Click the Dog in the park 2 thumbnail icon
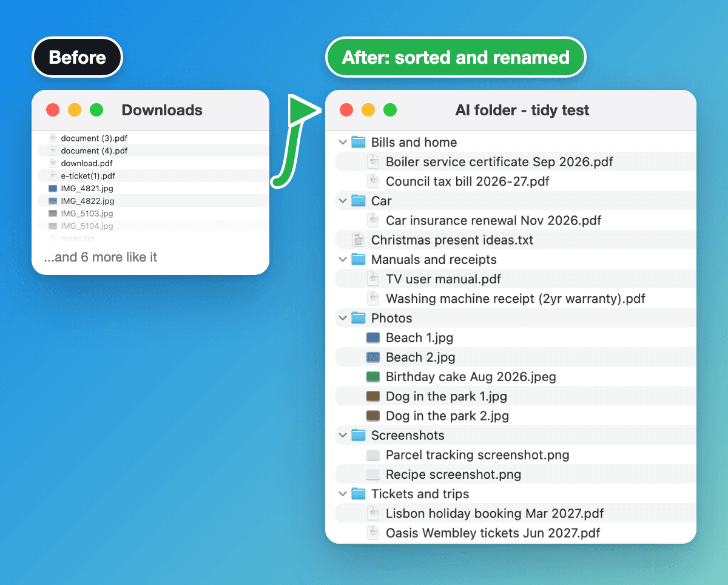This screenshot has width=728, height=585. 373,416
